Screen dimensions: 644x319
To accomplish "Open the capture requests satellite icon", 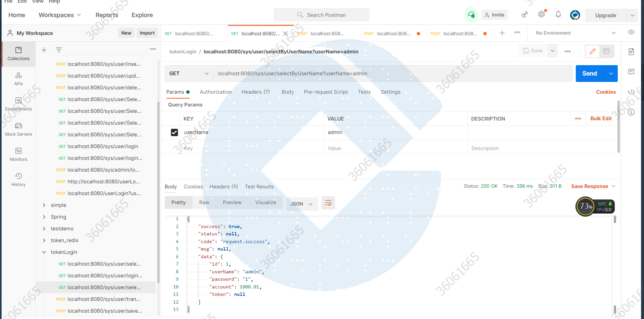I will tap(525, 14).
